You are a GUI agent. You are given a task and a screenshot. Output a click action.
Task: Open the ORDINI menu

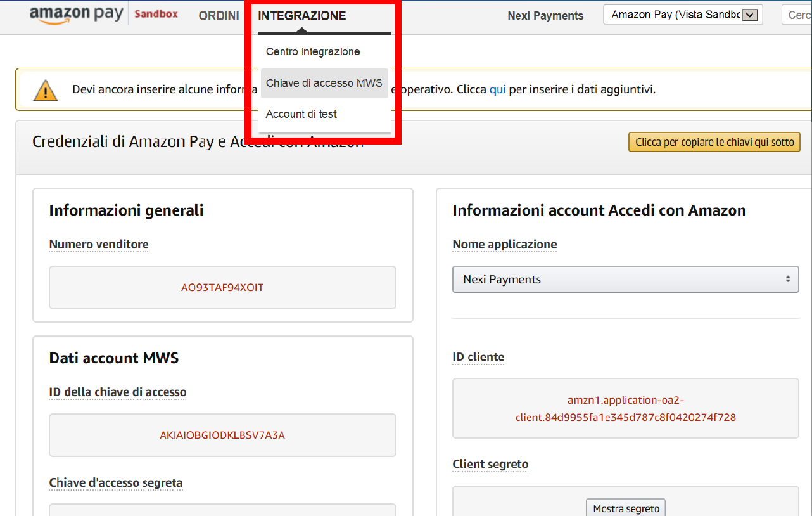[x=219, y=16]
